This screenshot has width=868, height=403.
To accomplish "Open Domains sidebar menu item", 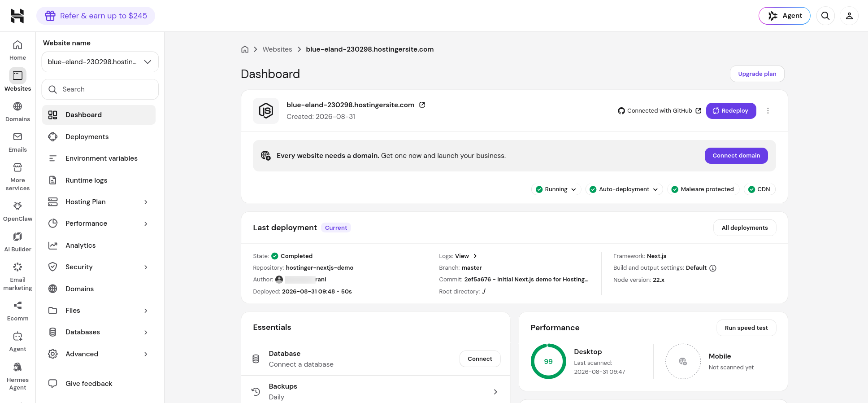I will (99, 289).
